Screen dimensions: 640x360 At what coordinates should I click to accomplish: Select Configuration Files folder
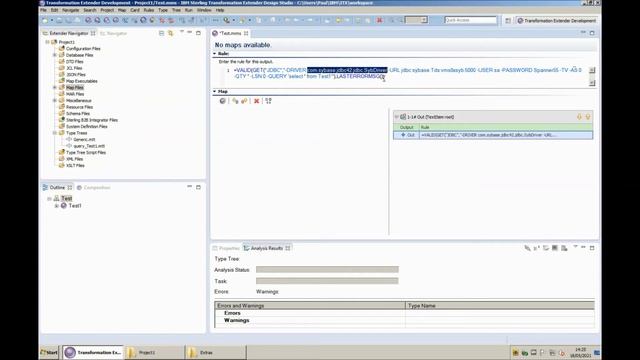tap(83, 49)
